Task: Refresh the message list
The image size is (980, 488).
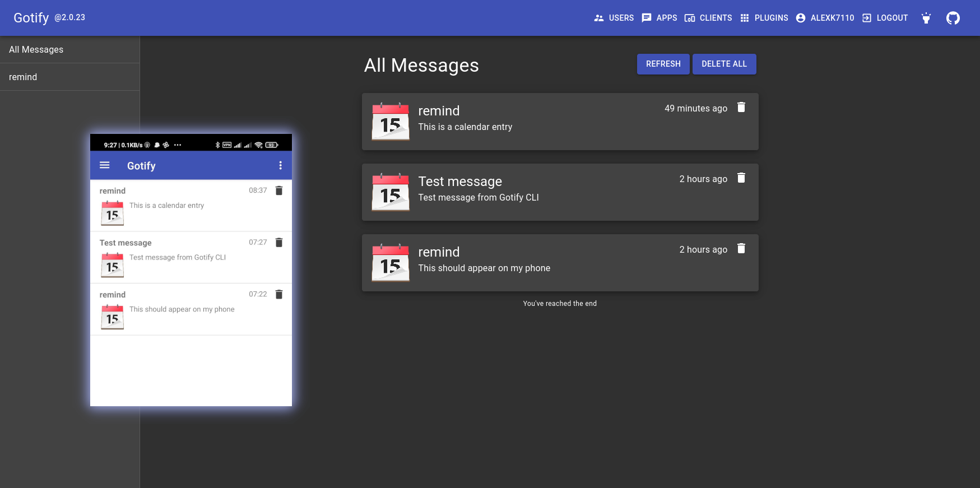Action: pos(663,64)
